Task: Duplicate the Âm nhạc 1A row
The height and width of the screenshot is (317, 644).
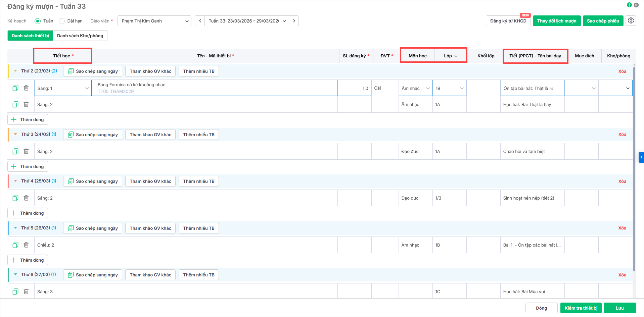Action: (15, 104)
